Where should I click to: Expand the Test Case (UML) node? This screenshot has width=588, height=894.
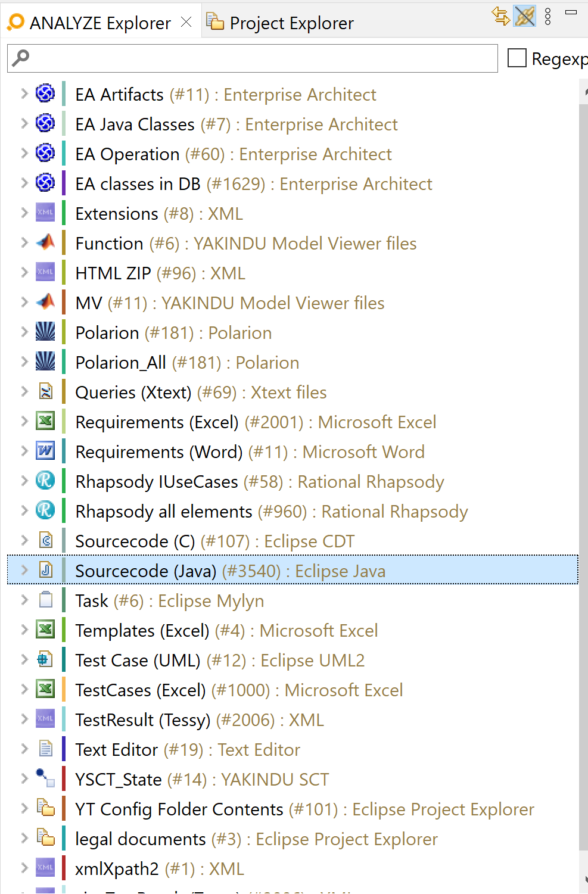click(24, 659)
